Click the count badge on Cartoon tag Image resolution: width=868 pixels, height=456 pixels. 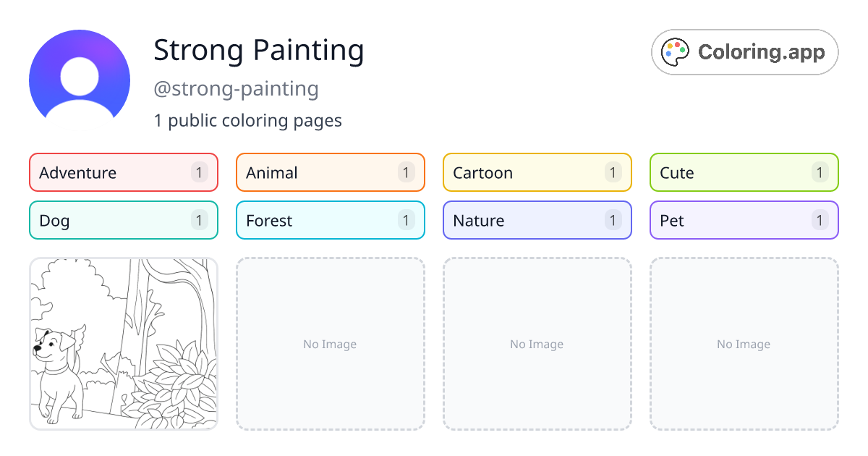[613, 172]
